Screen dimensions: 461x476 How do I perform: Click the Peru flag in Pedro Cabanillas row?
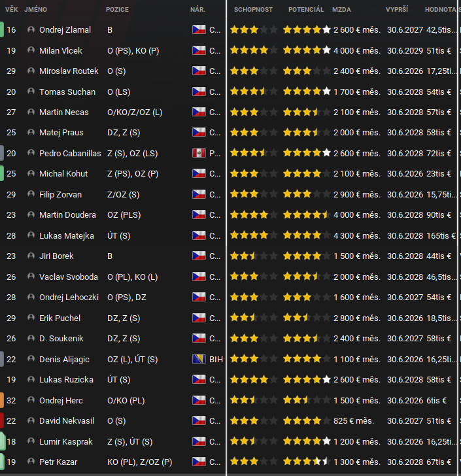[x=199, y=153]
